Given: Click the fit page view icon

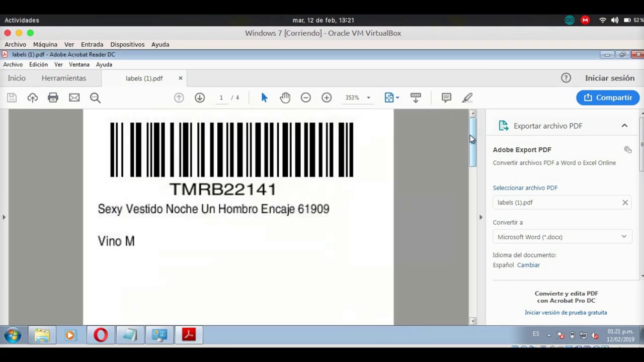Looking at the screenshot, I should coord(388,98).
